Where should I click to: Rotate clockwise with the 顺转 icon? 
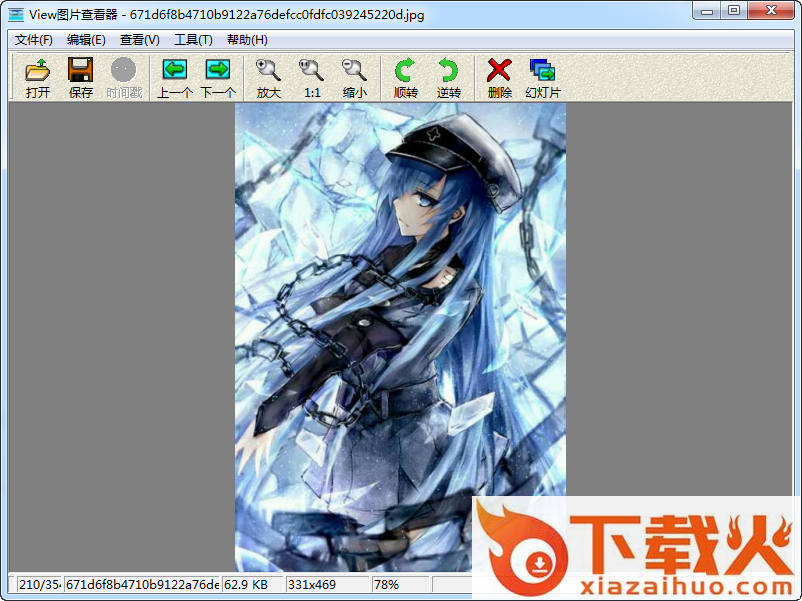(405, 70)
